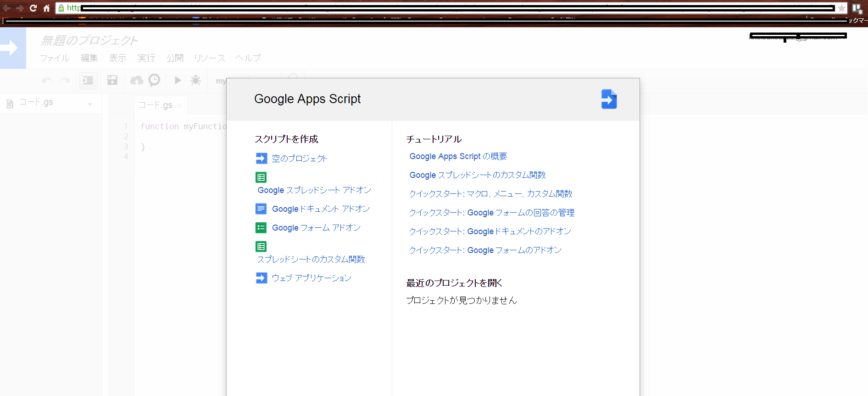Click the deploy cloud upload icon

pyautogui.click(x=137, y=80)
